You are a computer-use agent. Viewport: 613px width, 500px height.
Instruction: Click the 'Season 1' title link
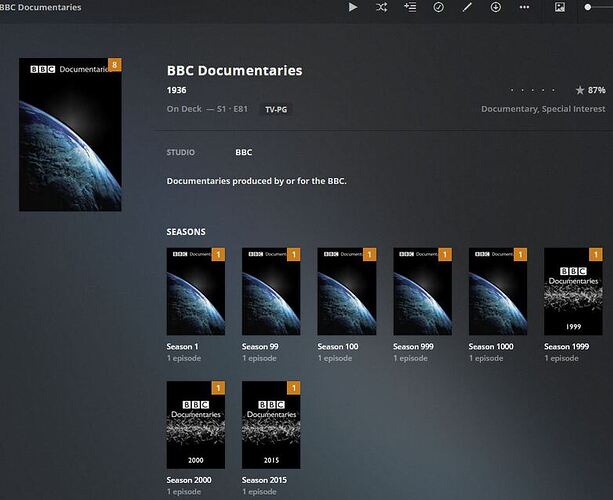coord(182,347)
